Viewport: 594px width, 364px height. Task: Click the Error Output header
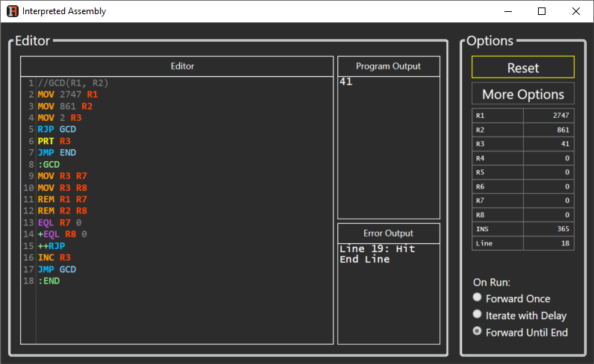[x=389, y=233]
